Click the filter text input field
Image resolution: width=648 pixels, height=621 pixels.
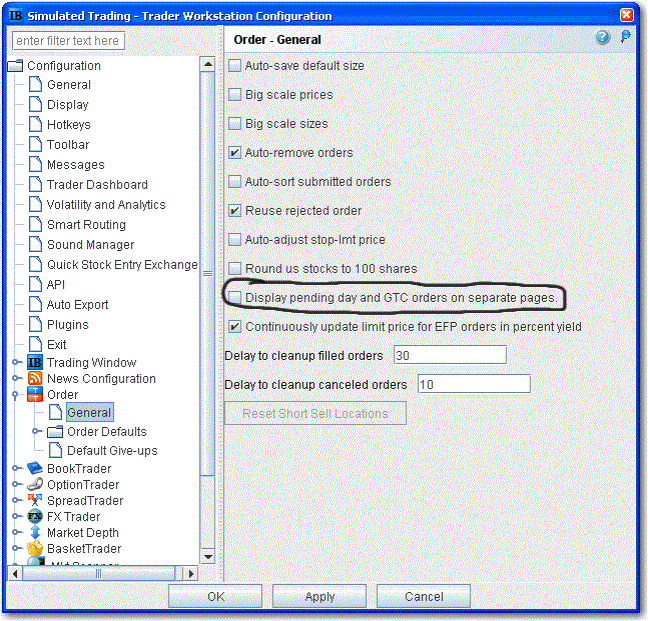pyautogui.click(x=68, y=41)
